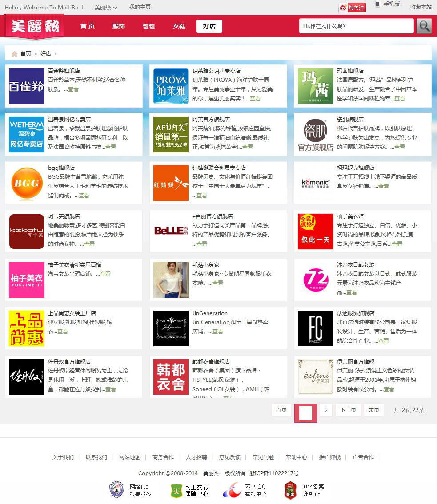Open 人才招聘 footer link

click(x=196, y=457)
